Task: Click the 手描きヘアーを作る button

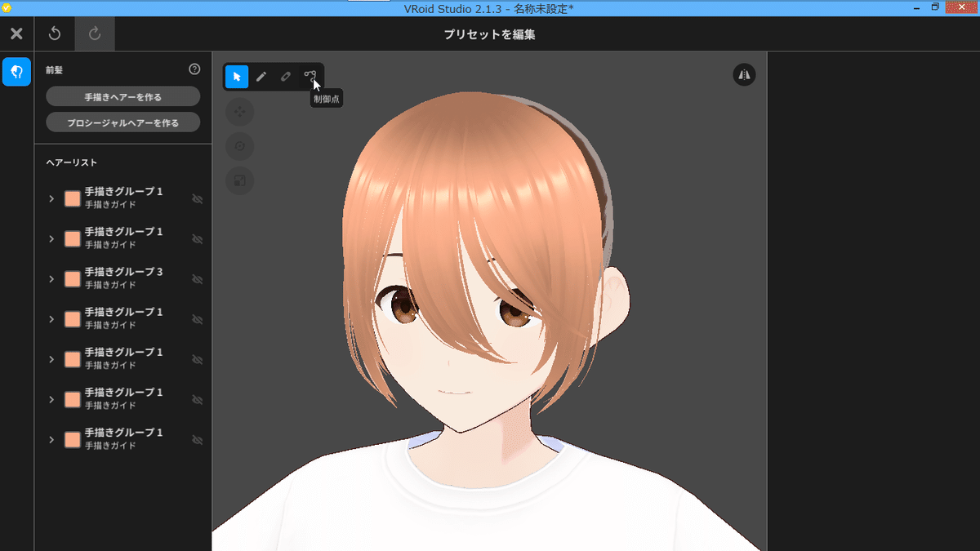Action: click(x=122, y=96)
